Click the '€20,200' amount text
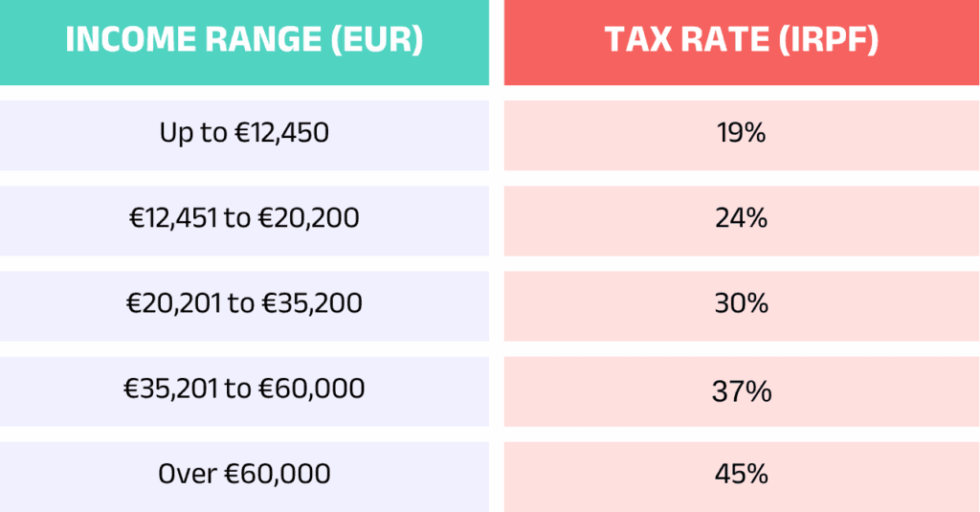 point(312,219)
